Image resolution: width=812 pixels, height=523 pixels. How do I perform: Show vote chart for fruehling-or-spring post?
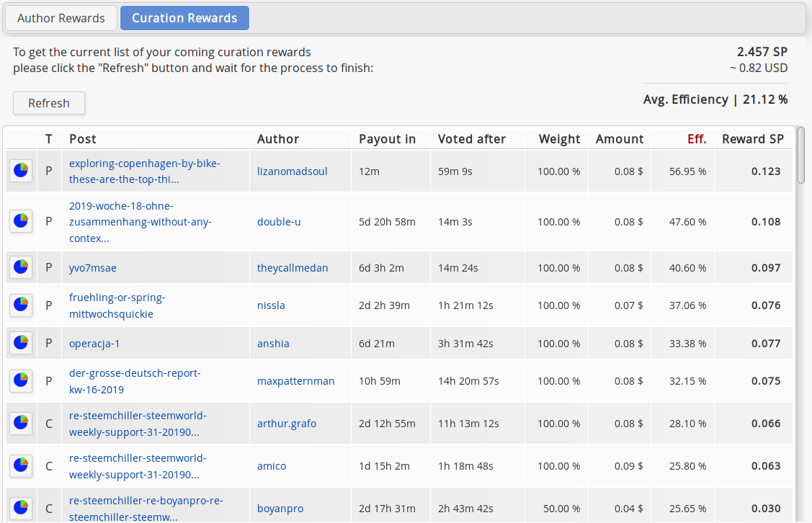pos(21,305)
